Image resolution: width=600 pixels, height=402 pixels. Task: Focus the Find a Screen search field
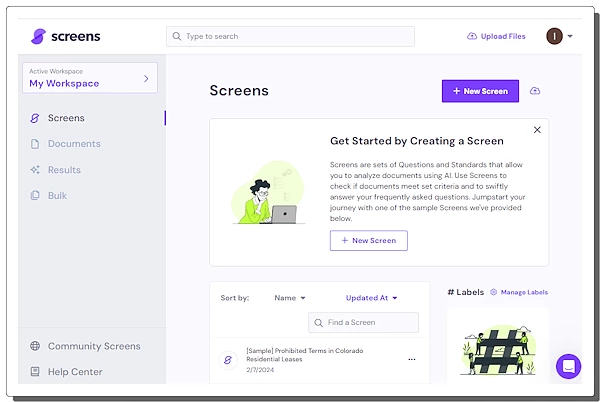tap(364, 322)
